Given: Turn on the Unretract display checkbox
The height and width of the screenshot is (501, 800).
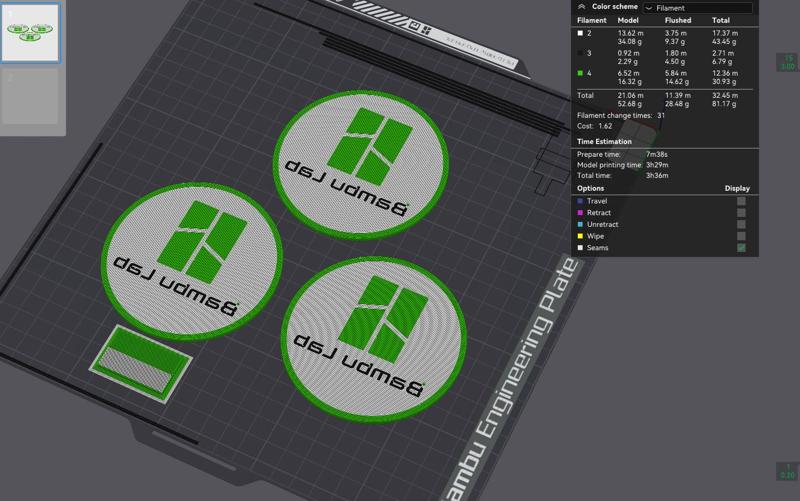Looking at the screenshot, I should point(741,224).
